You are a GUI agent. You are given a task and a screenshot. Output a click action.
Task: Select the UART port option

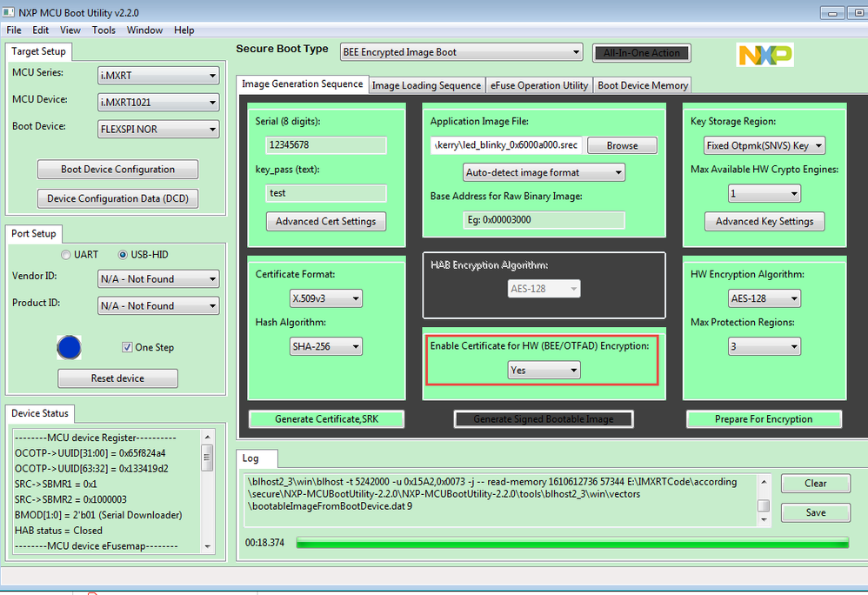point(65,254)
